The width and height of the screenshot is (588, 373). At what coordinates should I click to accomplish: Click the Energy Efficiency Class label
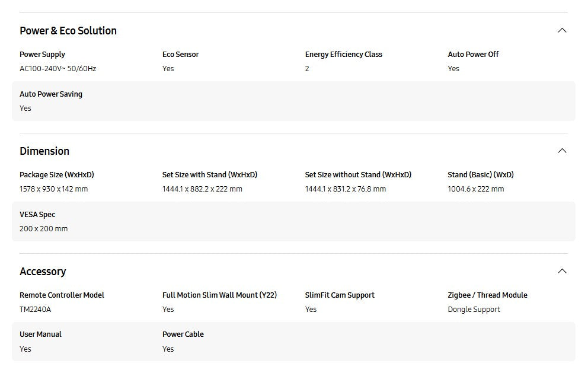(x=343, y=55)
